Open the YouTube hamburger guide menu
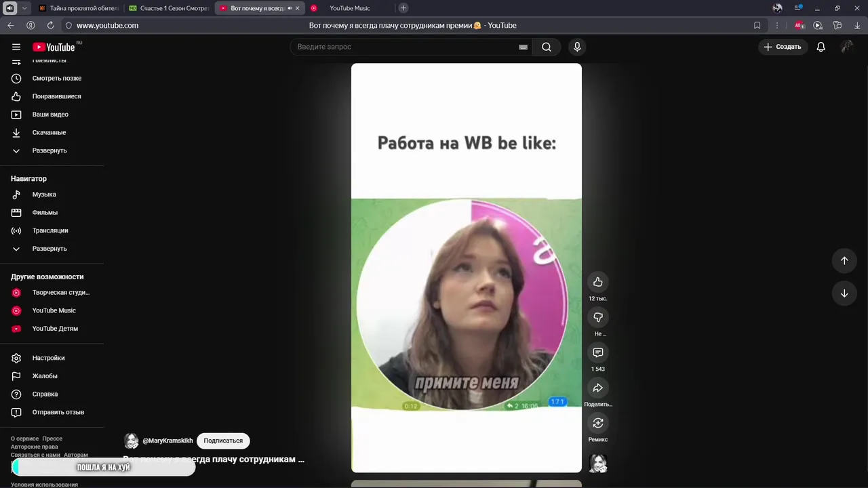Screen dimensions: 868x488 click(x=16, y=47)
